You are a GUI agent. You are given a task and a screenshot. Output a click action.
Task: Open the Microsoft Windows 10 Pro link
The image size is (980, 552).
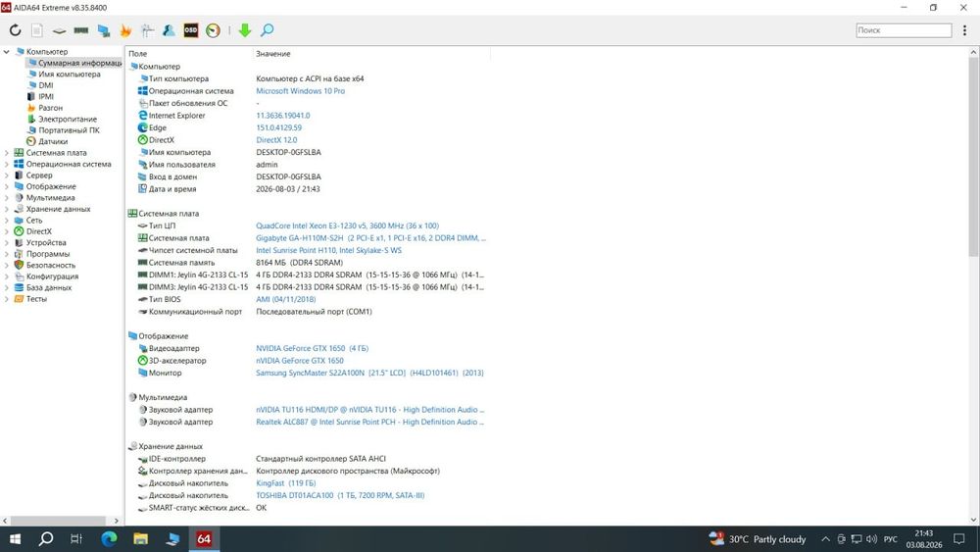[x=300, y=90]
